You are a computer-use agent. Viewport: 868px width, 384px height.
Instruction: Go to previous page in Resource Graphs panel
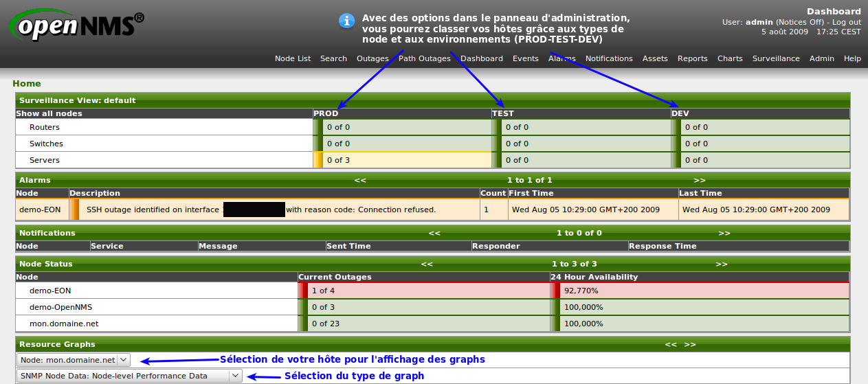[671, 344]
